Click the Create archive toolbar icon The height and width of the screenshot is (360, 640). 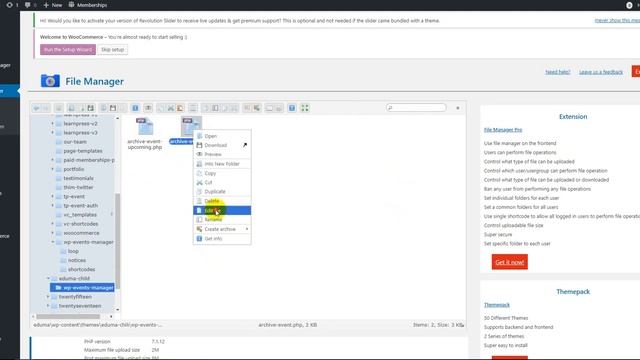(256, 108)
